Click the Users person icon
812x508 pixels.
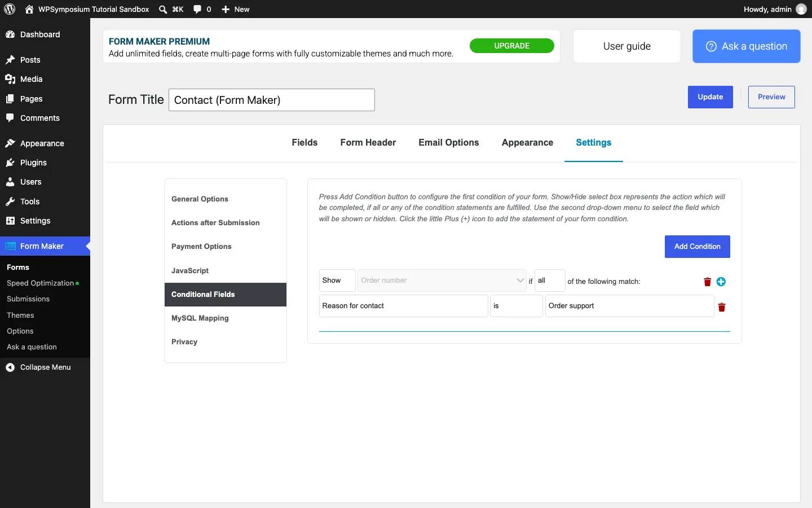tap(10, 182)
